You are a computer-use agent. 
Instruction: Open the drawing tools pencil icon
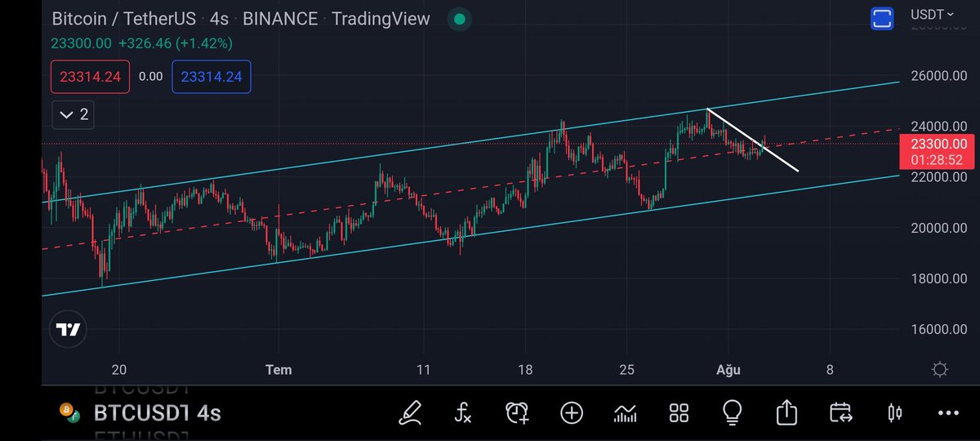tap(410, 412)
